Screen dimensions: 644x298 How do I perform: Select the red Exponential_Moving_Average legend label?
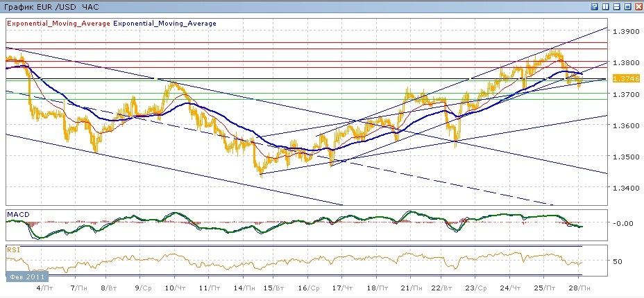58,24
